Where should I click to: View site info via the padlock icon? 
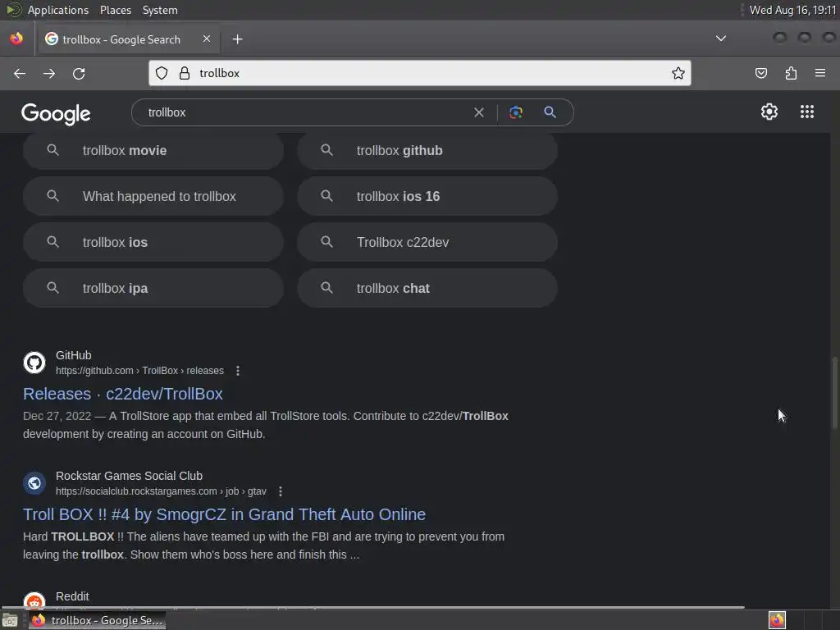(x=185, y=73)
